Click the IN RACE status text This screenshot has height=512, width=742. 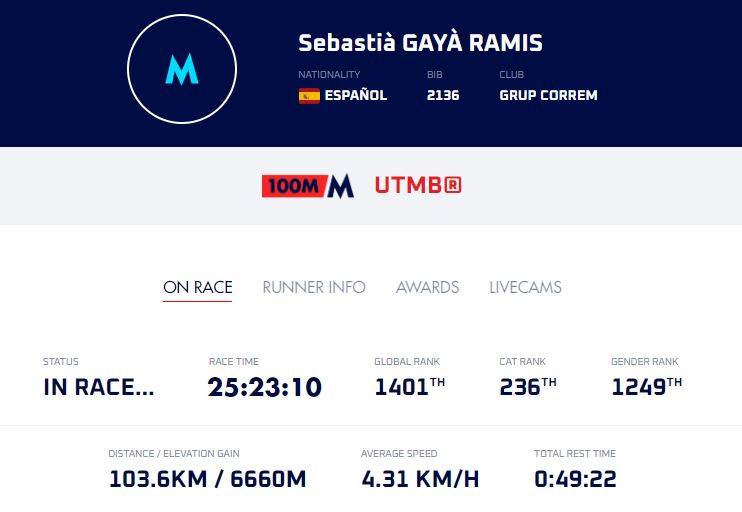[x=99, y=388]
